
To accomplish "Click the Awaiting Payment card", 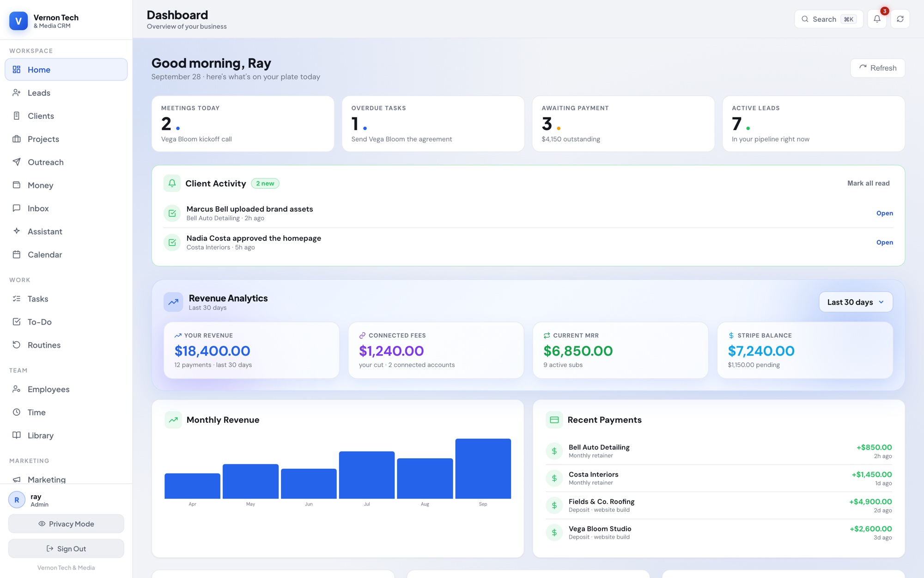I will 623,123.
